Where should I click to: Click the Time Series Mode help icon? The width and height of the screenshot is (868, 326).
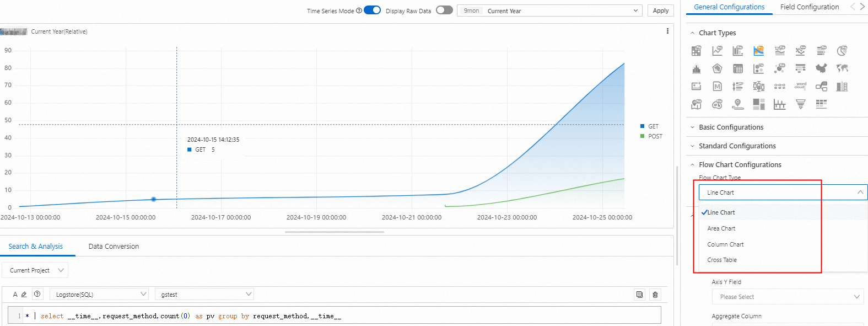click(359, 10)
